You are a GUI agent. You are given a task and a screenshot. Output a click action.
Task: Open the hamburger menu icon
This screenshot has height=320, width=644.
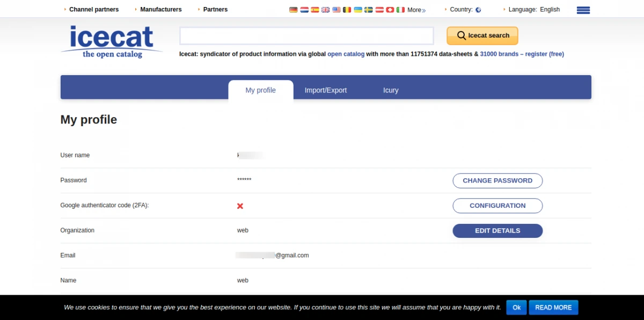click(583, 10)
